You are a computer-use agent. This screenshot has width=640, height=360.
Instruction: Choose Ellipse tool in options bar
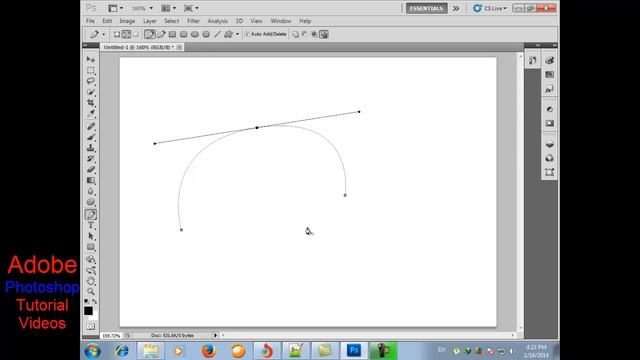point(195,34)
